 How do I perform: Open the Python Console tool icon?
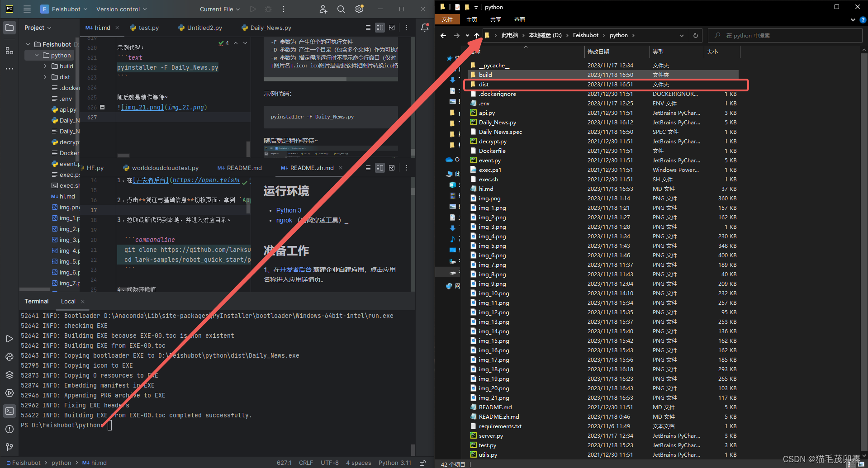click(x=9, y=357)
